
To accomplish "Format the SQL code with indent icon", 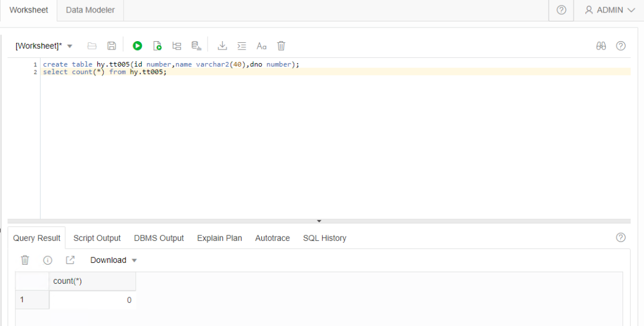I will 241,46.
